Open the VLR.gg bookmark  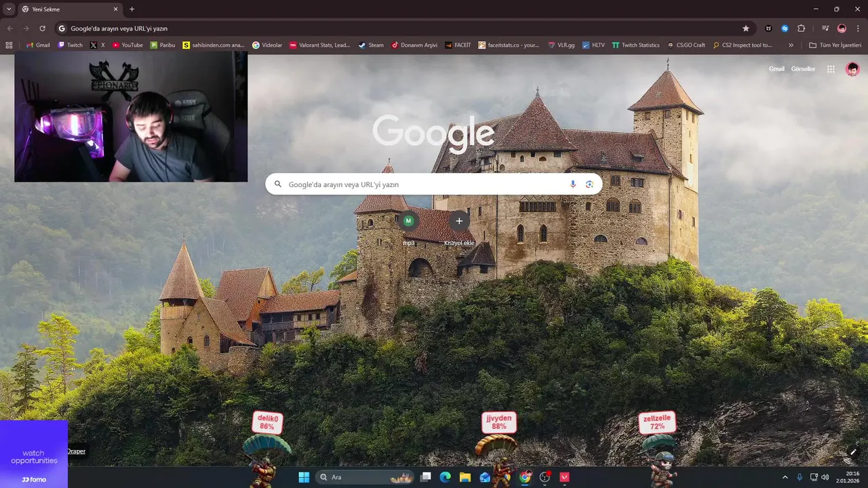pyautogui.click(x=561, y=45)
